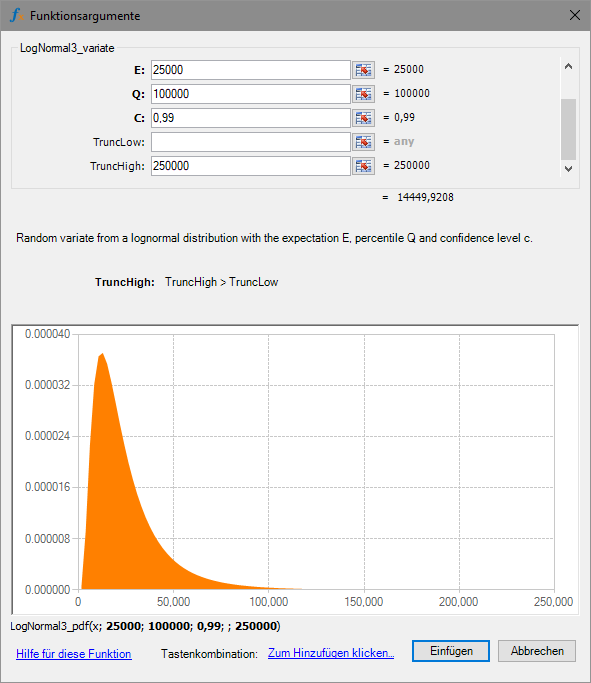Click the argument list scroll up arrow
The image size is (591, 683).
tap(568, 67)
